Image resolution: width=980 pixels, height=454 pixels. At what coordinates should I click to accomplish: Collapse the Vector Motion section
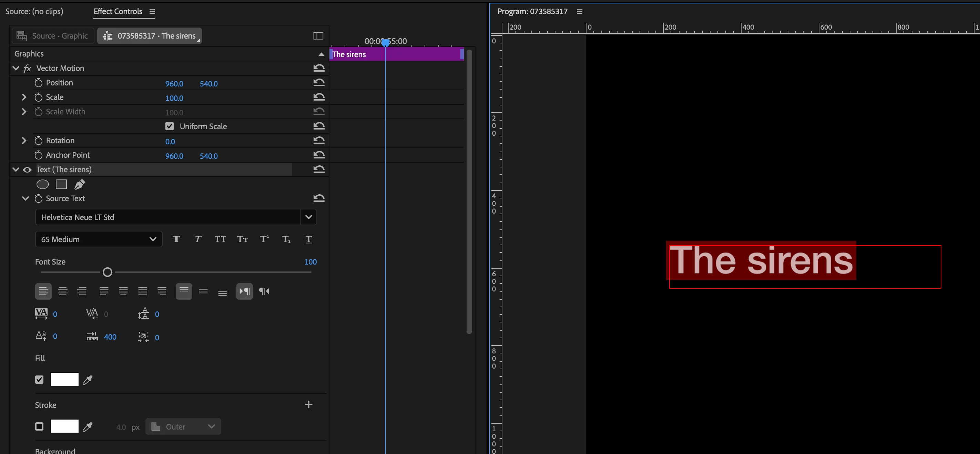[16, 68]
